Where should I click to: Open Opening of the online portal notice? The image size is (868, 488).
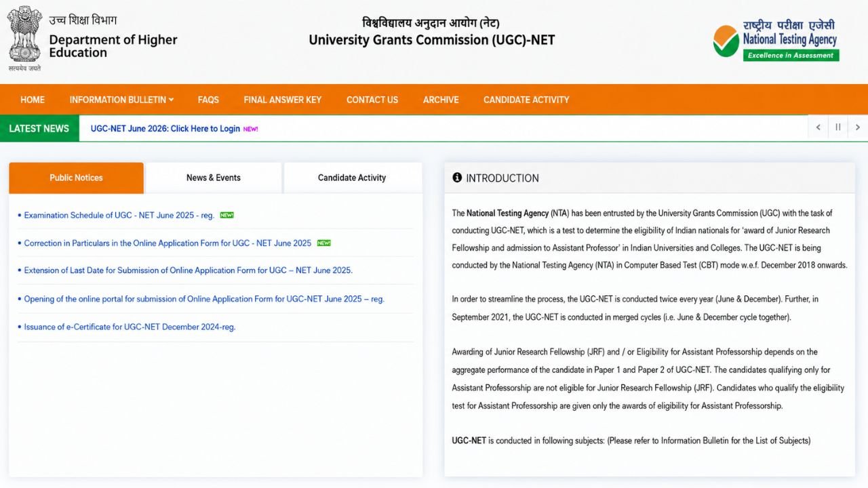click(x=204, y=298)
